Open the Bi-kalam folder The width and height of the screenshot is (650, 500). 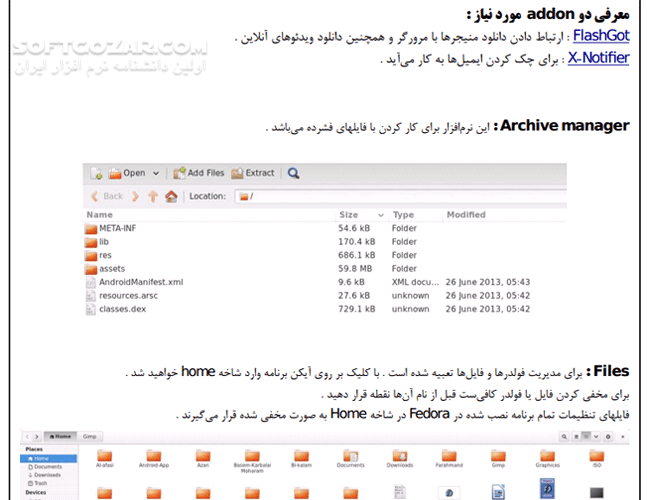tap(301, 459)
